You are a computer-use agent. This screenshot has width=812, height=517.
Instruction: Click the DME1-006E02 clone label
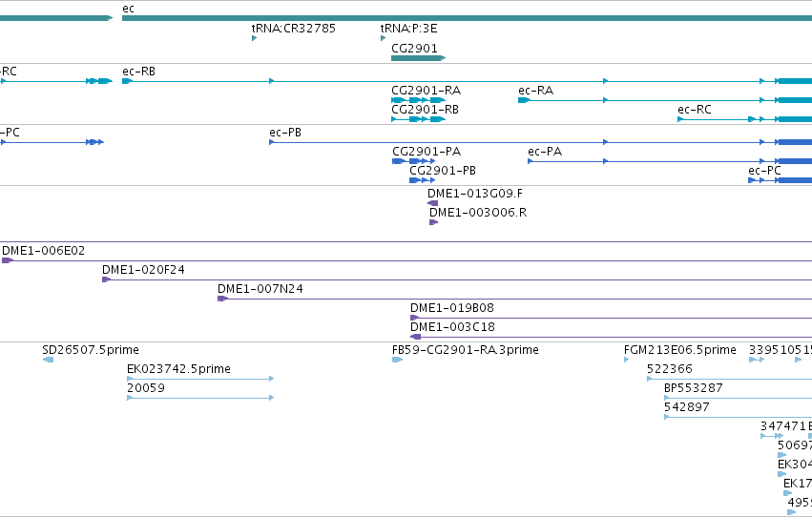44,251
